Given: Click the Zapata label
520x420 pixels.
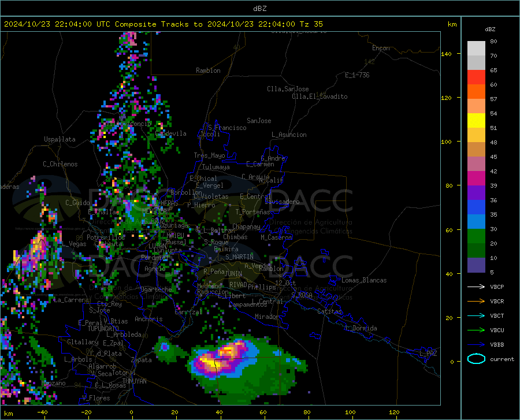Looking at the screenshot, I should pos(142,360).
